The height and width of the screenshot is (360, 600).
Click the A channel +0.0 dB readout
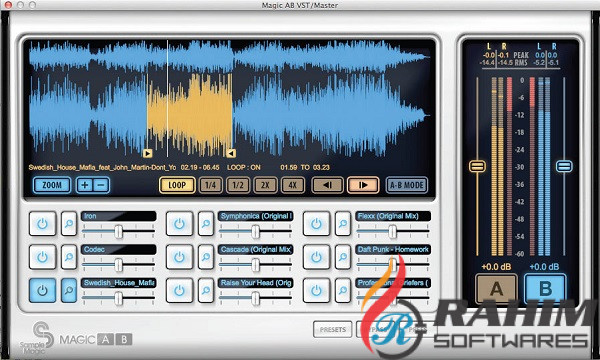point(496,267)
